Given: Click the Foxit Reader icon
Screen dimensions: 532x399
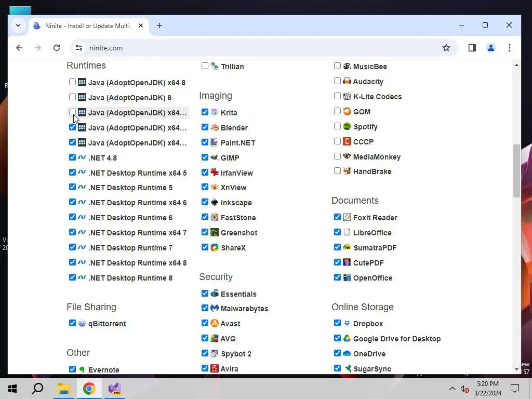Looking at the screenshot, I should (347, 217).
